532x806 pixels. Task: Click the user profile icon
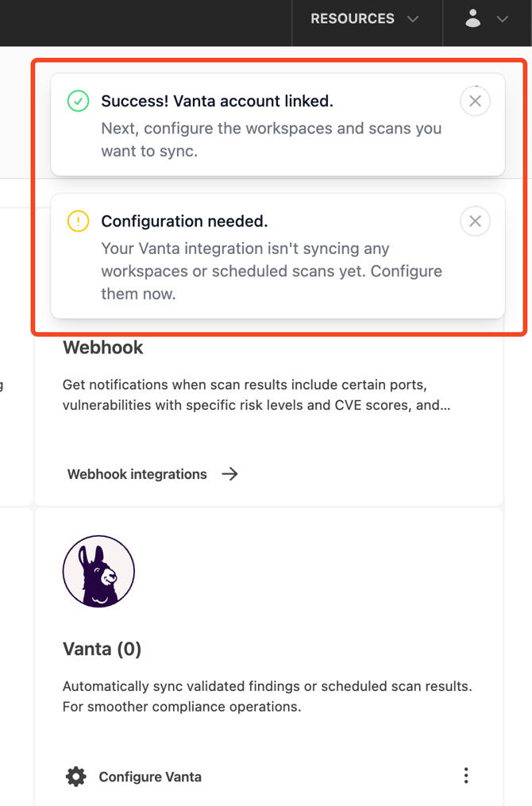(x=473, y=18)
